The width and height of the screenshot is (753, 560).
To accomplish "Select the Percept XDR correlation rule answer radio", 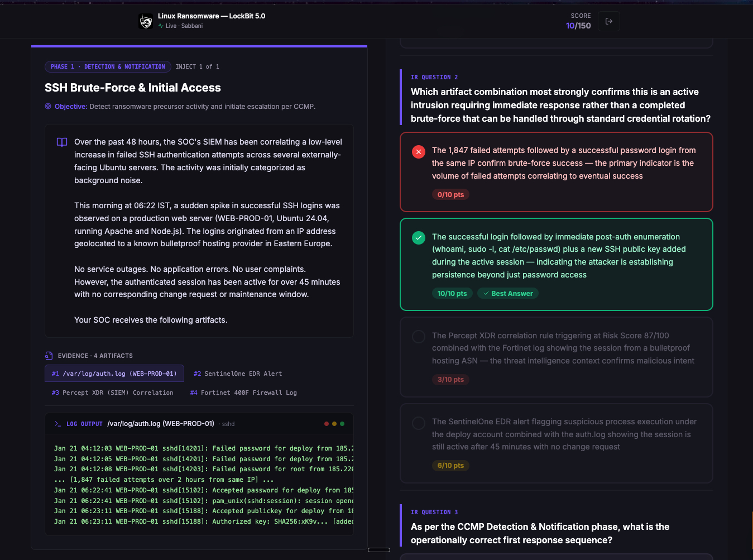I will (x=419, y=336).
